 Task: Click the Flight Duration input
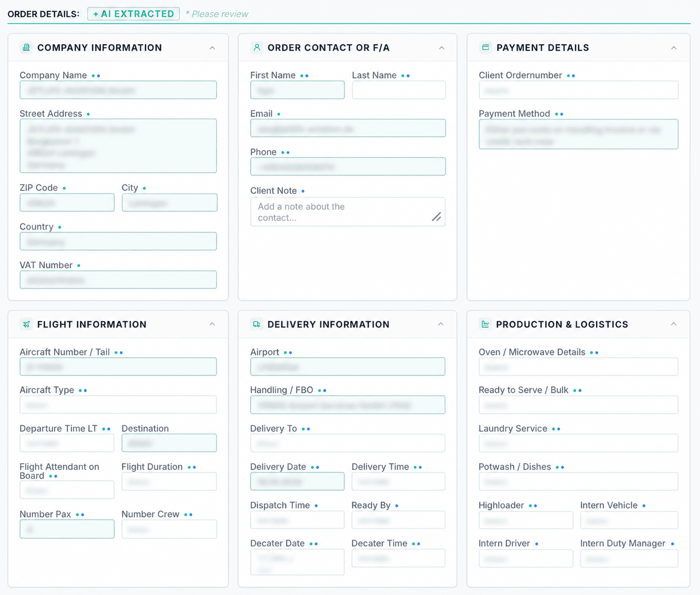tap(169, 482)
